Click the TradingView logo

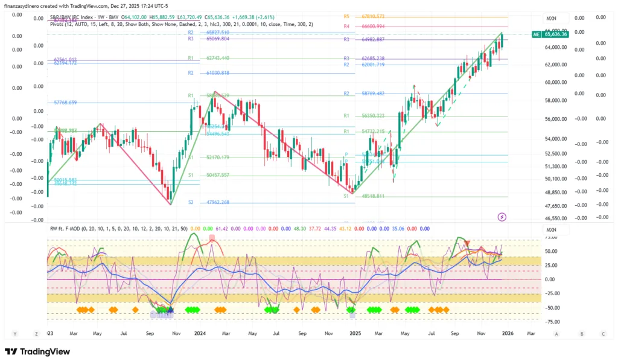click(39, 352)
